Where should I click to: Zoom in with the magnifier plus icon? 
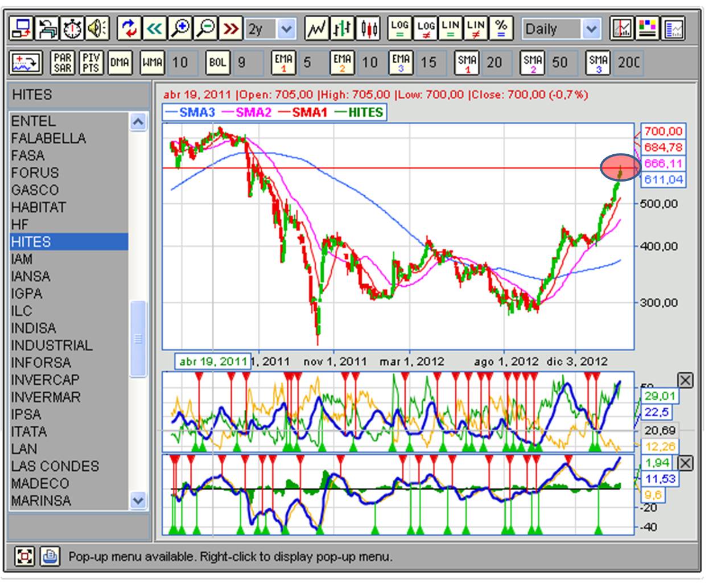coord(180,28)
